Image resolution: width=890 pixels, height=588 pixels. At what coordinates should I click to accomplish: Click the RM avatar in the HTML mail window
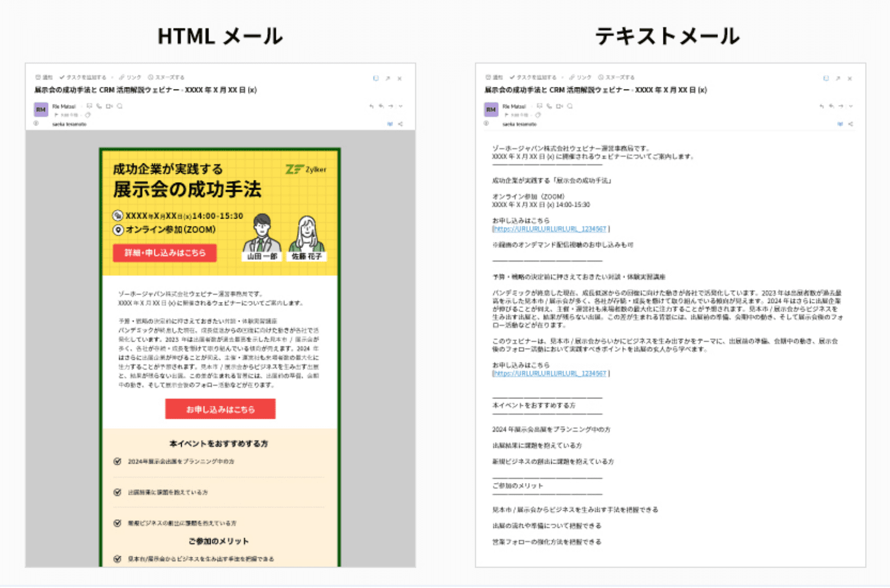41,110
